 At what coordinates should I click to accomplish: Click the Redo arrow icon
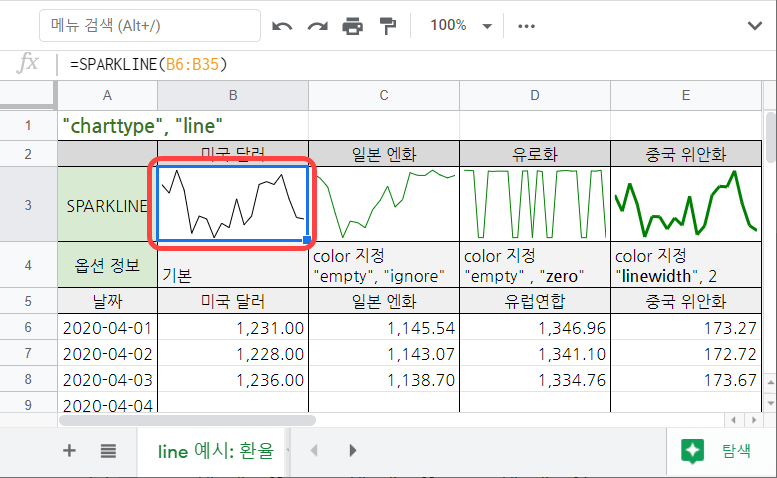point(317,26)
